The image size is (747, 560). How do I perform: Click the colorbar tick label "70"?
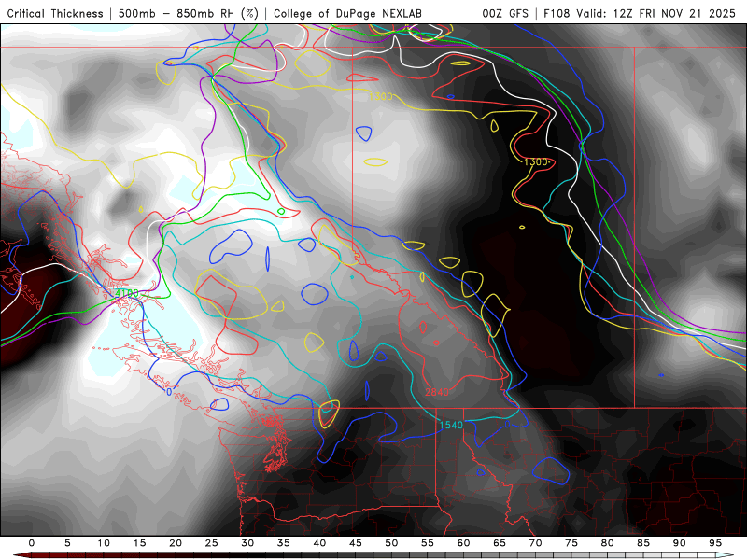point(535,543)
